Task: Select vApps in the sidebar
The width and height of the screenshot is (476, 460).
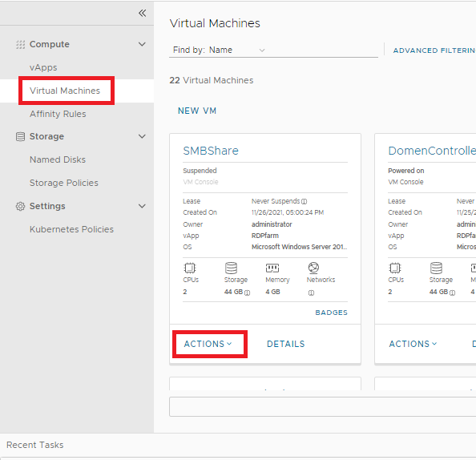Action: coord(43,67)
